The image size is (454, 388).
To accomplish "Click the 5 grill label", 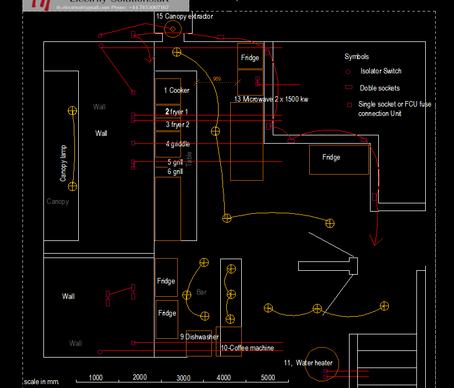I will point(175,162).
